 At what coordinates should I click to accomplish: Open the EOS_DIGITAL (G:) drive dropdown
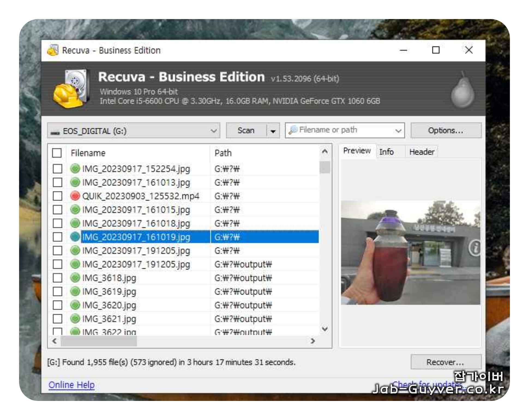click(214, 131)
